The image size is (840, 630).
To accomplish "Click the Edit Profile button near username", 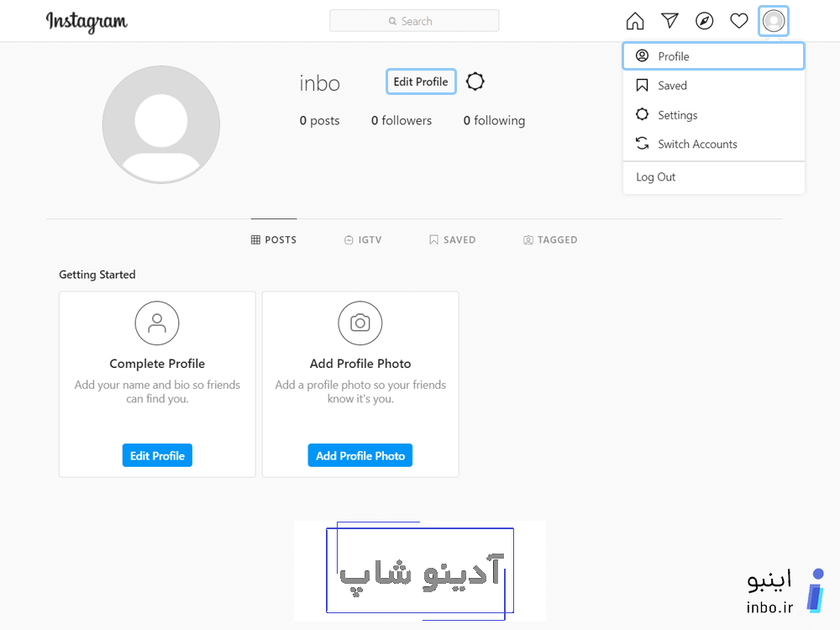I will [x=420, y=81].
